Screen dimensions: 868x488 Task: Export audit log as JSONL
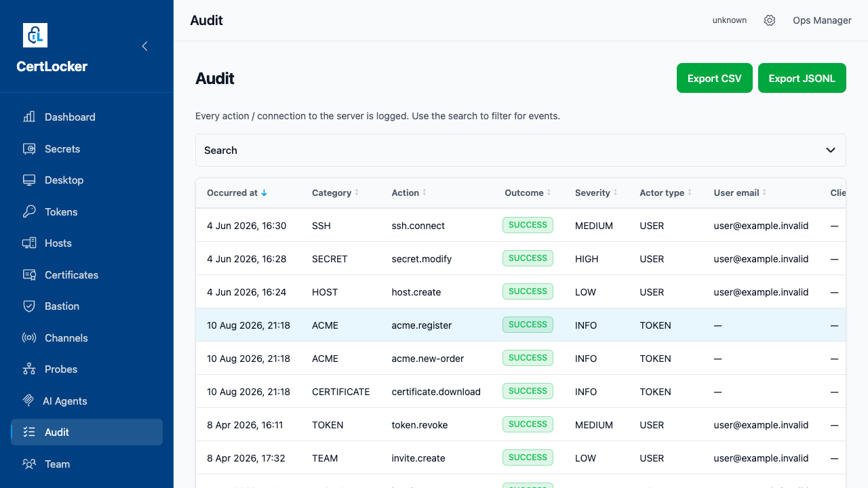click(x=802, y=79)
